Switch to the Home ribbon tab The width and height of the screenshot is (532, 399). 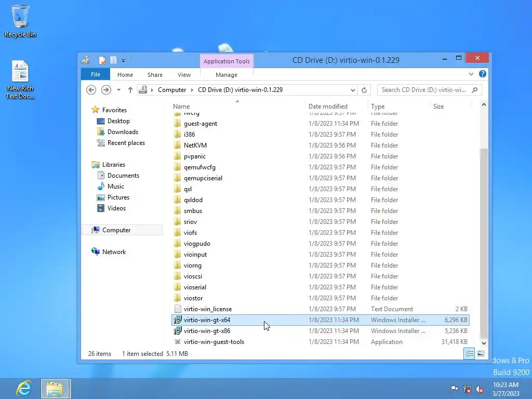tap(125, 75)
